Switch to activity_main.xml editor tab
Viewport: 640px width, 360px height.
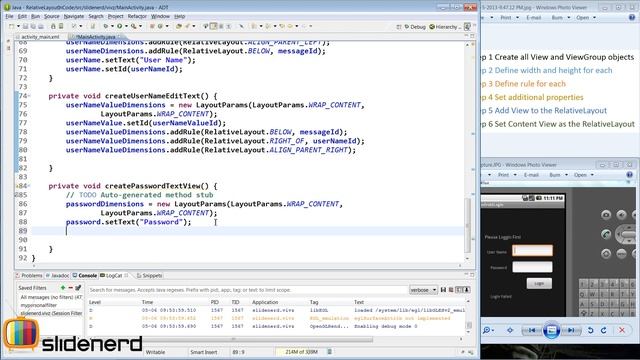click(x=40, y=37)
